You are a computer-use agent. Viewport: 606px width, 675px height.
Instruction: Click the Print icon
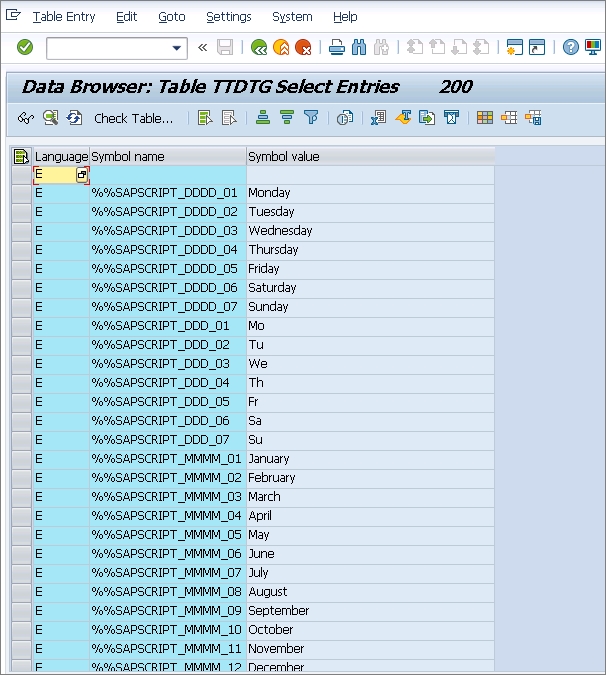(x=337, y=47)
